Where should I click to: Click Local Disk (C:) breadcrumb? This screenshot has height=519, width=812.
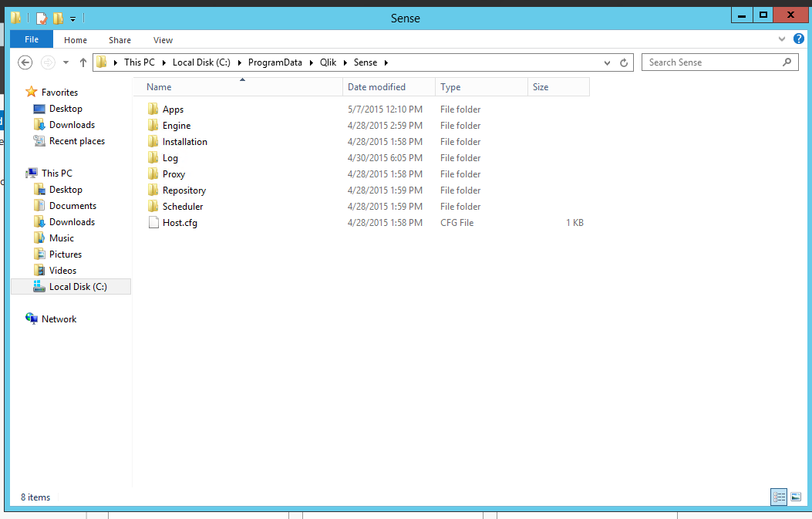coord(201,62)
